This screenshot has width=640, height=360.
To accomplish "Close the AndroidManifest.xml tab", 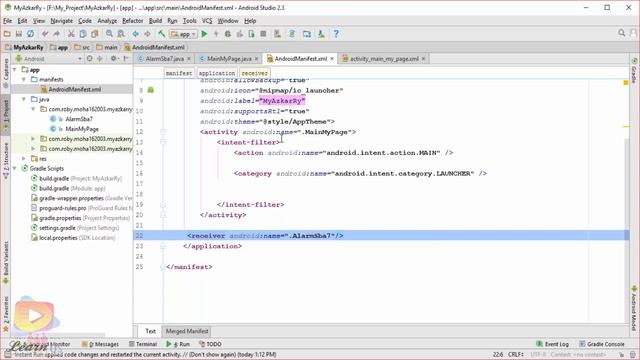I will point(332,59).
